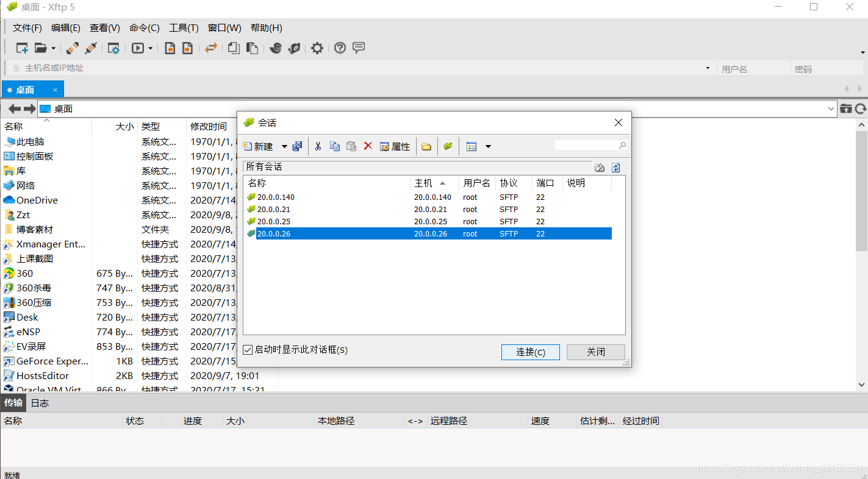Switch to the 传输 tab
This screenshot has width=868, height=479.
[x=13, y=403]
